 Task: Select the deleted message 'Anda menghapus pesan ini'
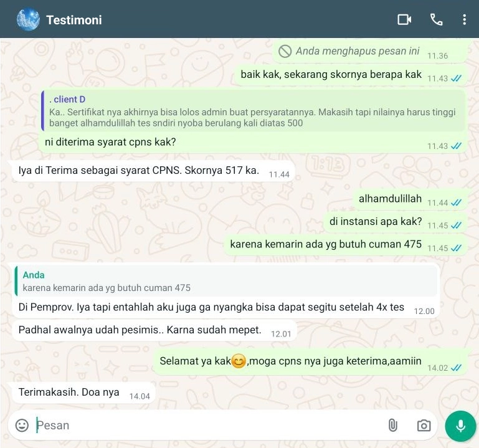[370, 51]
